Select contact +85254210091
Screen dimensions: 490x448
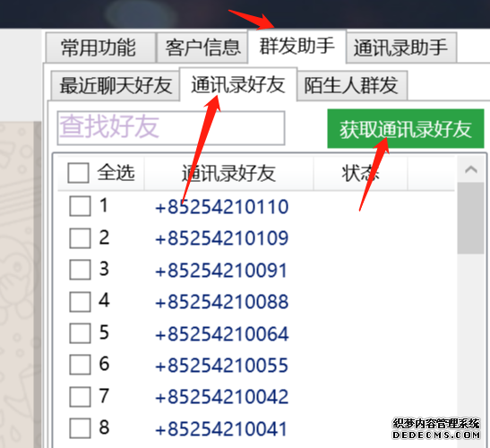221,270
